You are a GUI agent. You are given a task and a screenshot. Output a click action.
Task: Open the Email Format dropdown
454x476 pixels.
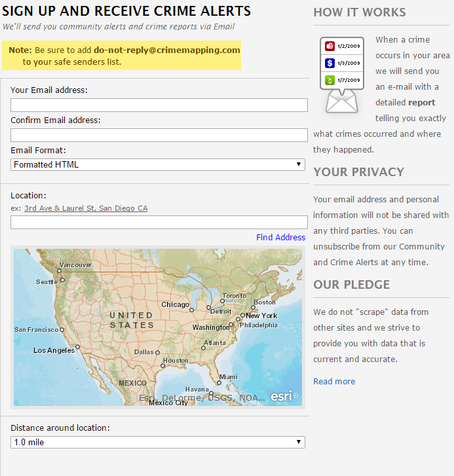tap(158, 164)
